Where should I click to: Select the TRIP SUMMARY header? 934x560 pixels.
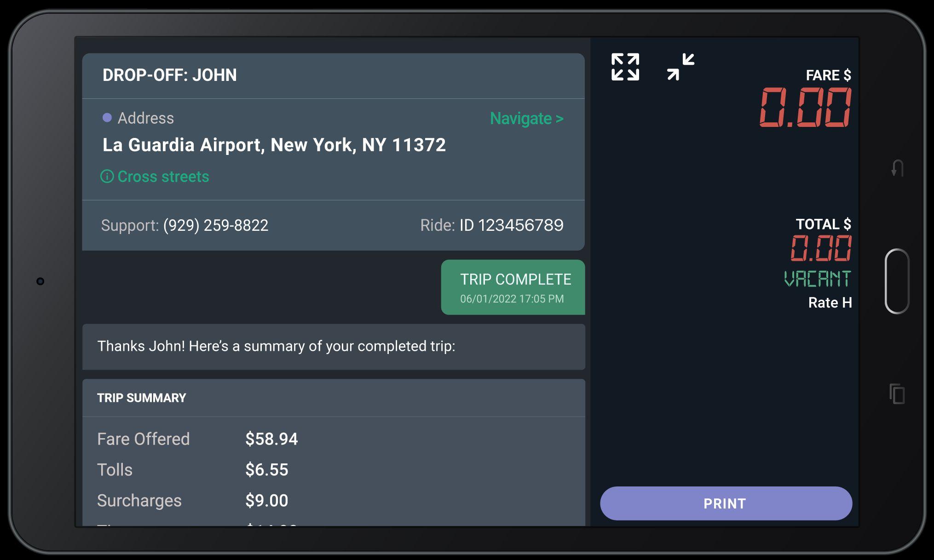142,398
